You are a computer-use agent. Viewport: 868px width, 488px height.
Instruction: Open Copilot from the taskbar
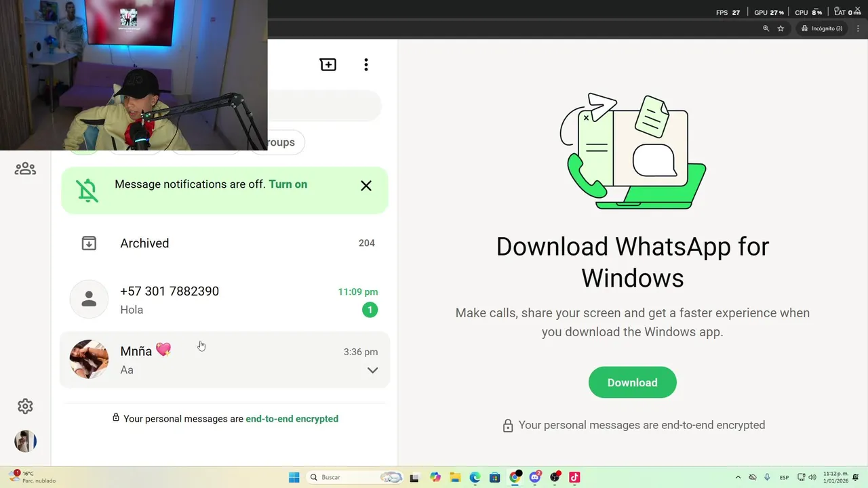tap(435, 477)
